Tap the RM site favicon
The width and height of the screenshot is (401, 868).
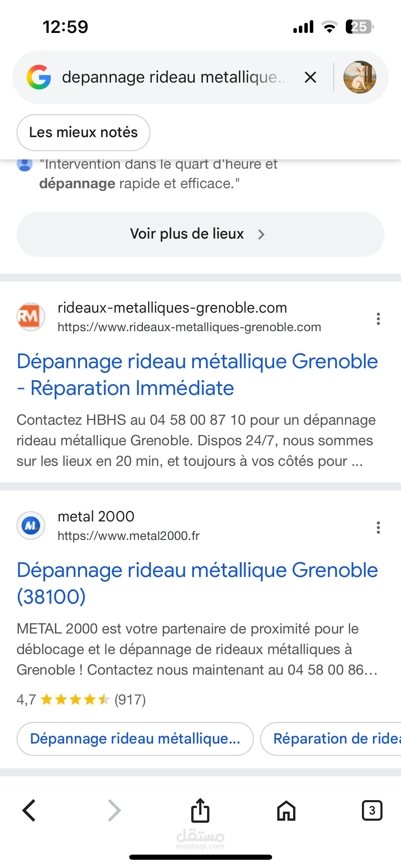pos(31,317)
